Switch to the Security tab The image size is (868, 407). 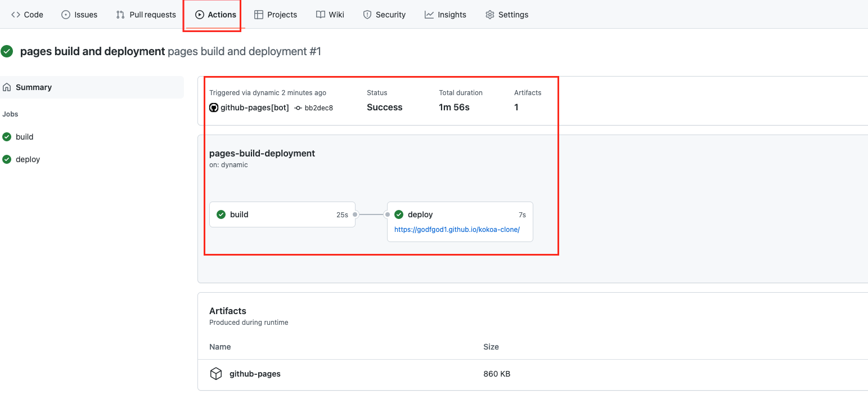[384, 15]
